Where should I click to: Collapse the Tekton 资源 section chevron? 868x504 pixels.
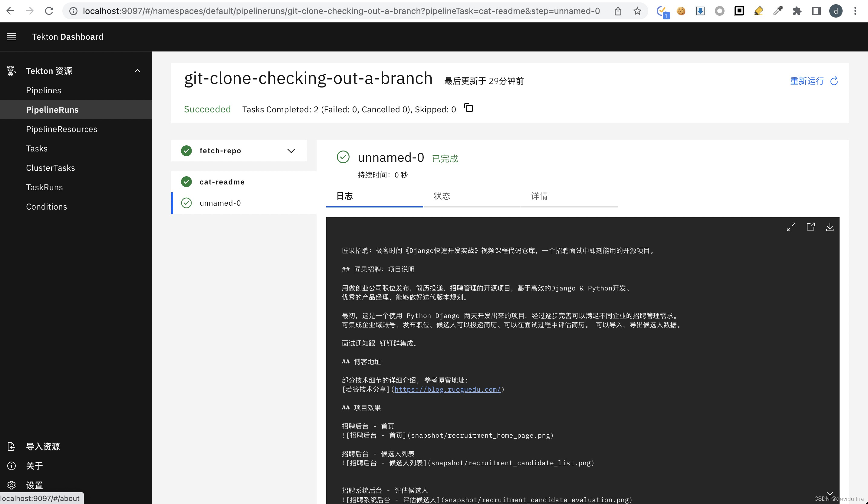click(137, 71)
